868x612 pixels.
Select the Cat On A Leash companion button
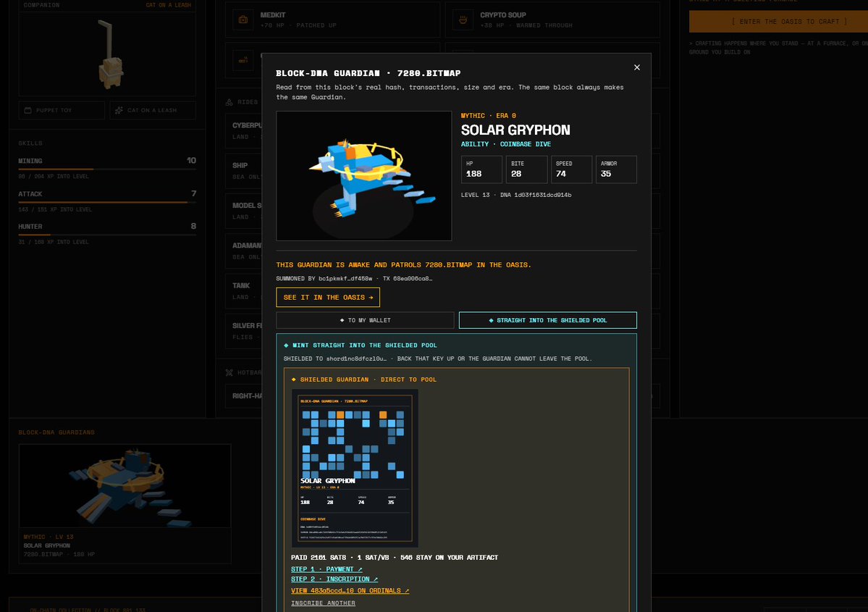click(152, 110)
